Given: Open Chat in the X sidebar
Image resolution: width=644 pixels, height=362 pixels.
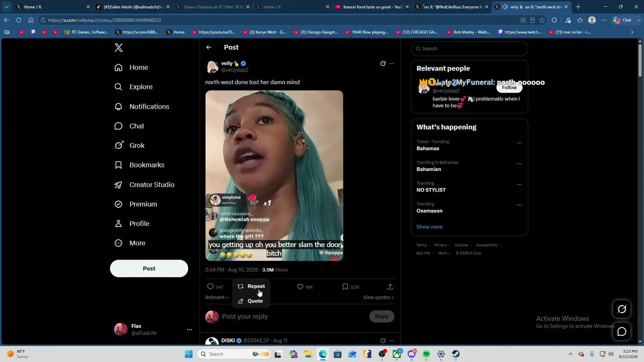Looking at the screenshot, I should (x=129, y=126).
